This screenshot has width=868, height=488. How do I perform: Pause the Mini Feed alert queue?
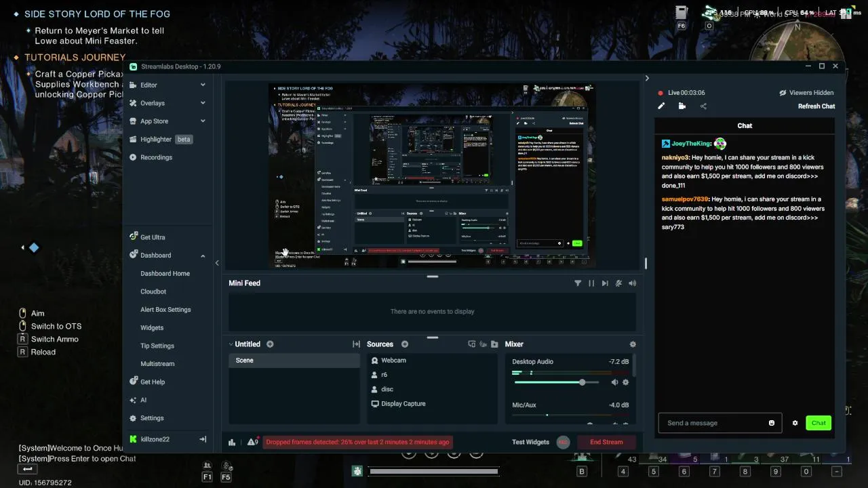click(x=591, y=283)
